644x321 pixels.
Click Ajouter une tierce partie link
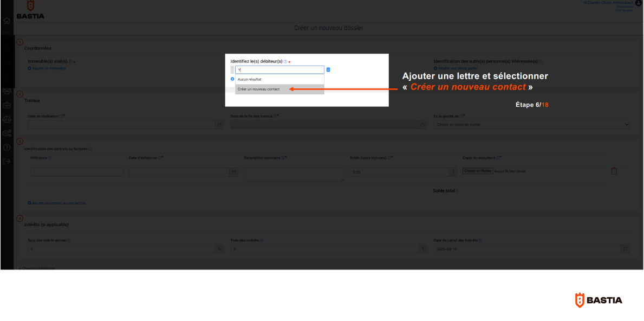[454, 68]
